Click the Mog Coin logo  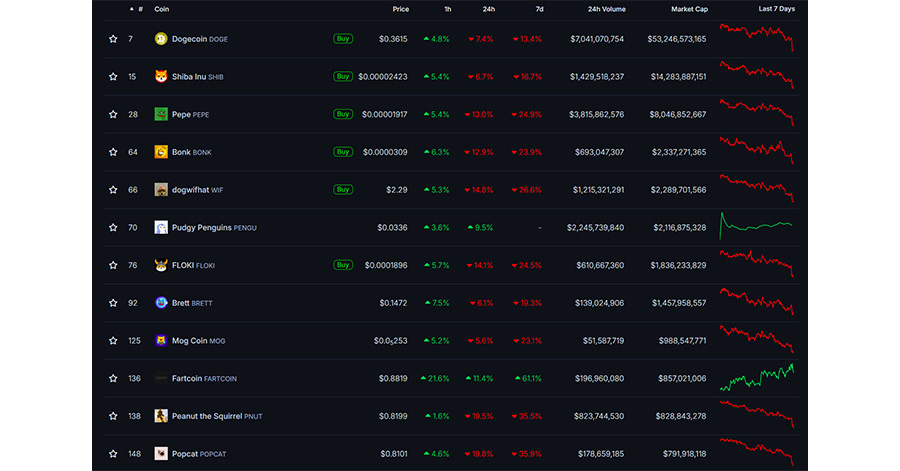click(161, 341)
